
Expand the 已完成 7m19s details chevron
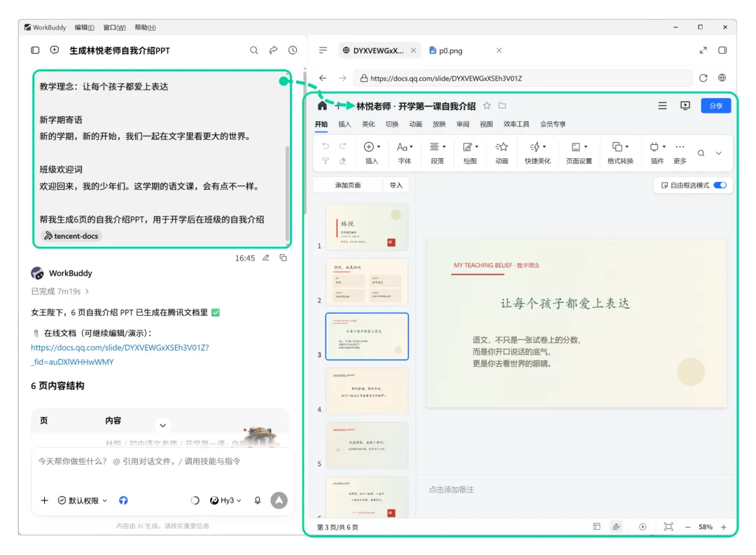(87, 291)
